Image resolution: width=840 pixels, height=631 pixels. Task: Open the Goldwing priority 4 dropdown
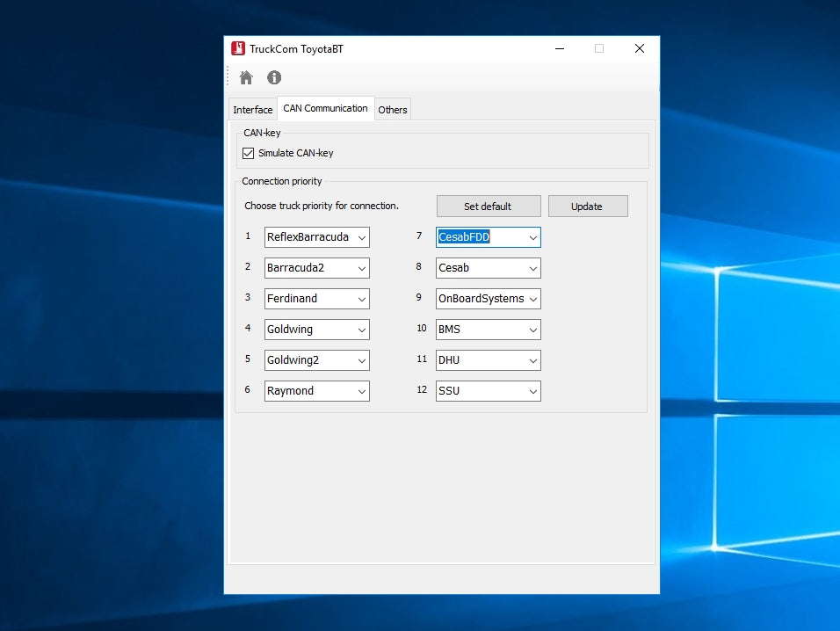[361, 330]
